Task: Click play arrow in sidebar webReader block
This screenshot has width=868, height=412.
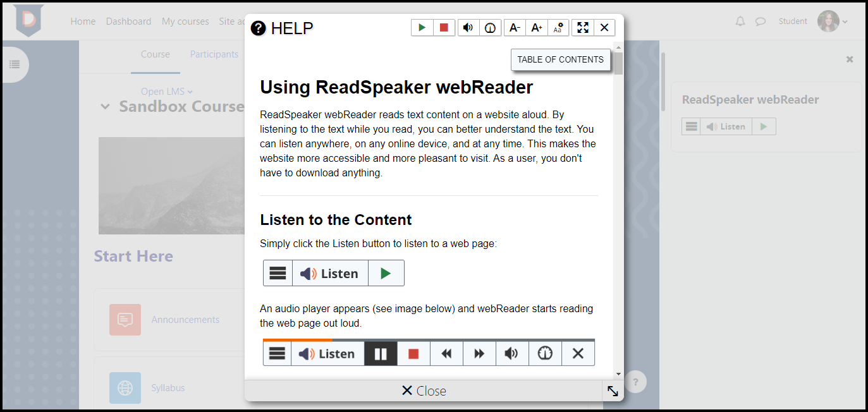Action: [x=764, y=127]
